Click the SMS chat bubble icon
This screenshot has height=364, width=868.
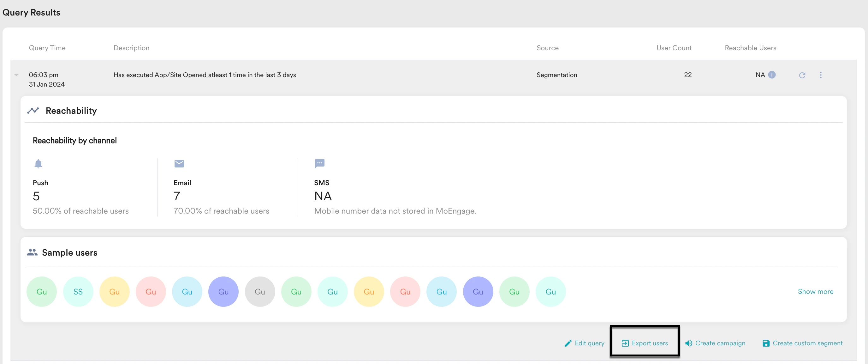(x=319, y=164)
